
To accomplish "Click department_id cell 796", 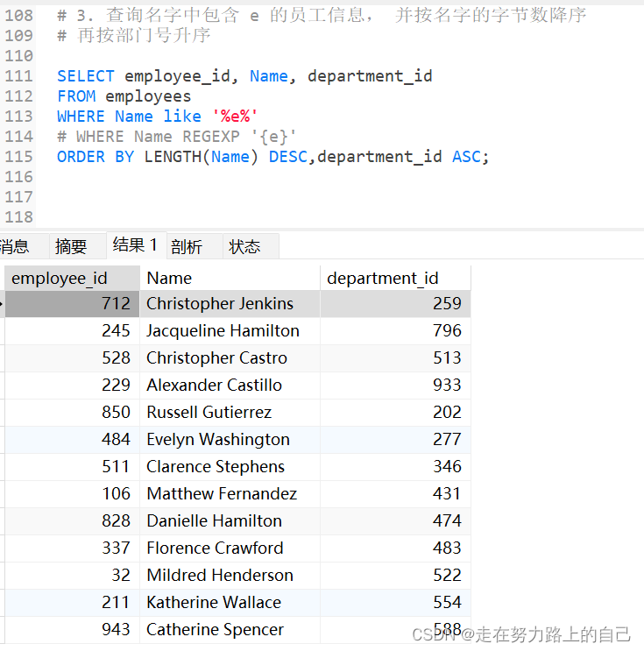I will pyautogui.click(x=395, y=331).
